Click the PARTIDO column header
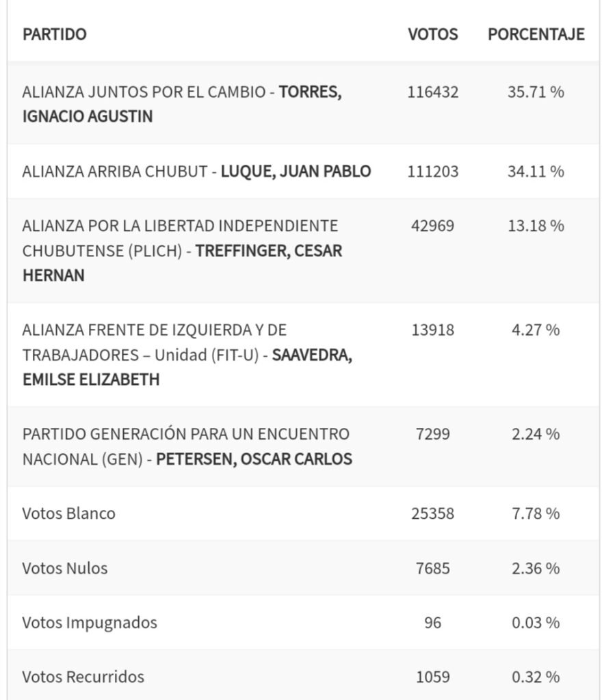This screenshot has height=700, width=615. [x=55, y=34]
